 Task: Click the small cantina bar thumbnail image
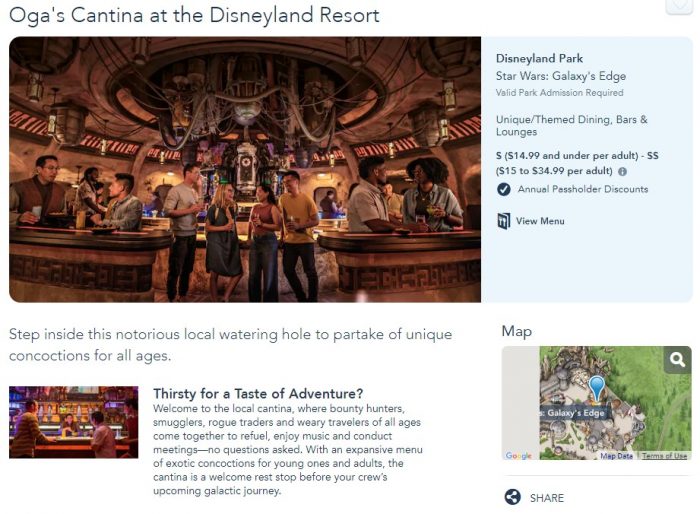tap(74, 422)
